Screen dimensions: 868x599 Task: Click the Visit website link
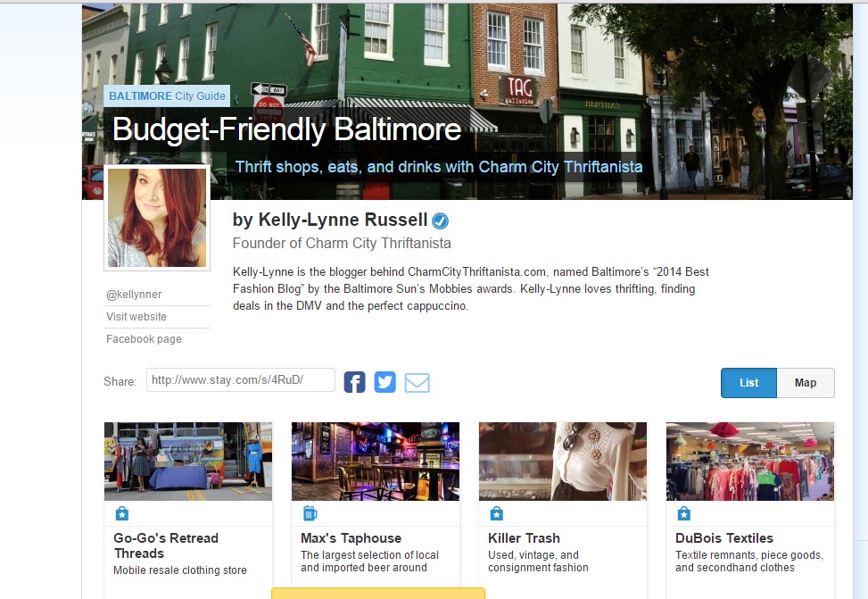pos(136,317)
